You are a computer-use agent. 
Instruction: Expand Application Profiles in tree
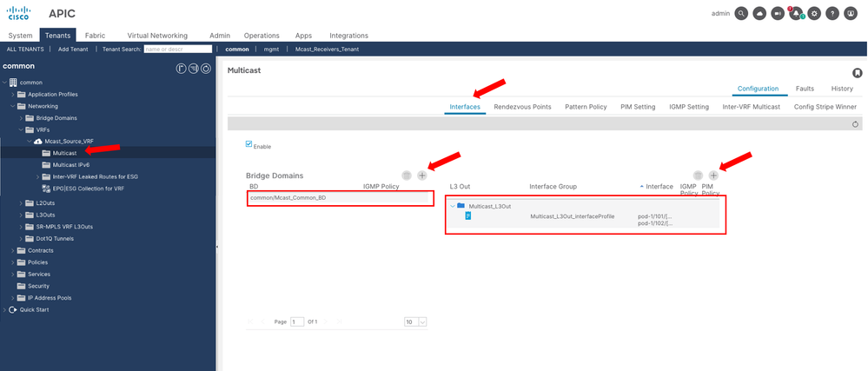(13, 94)
